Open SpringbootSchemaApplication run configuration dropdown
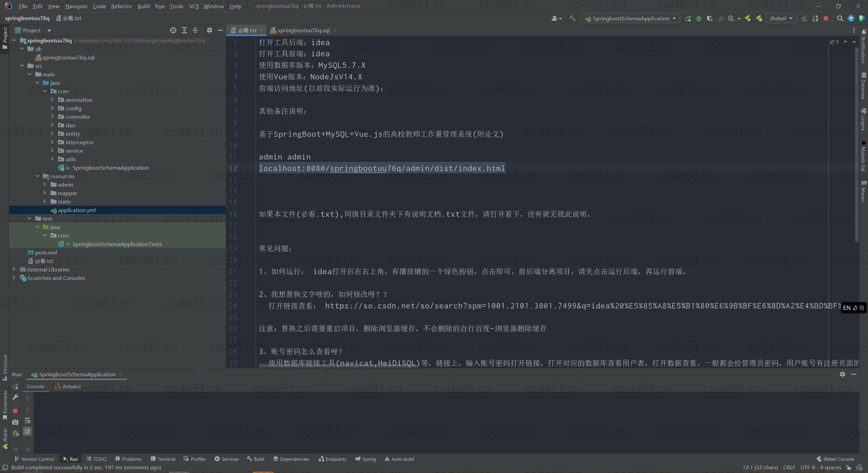Screen dimensions: 868x473 coord(631,18)
